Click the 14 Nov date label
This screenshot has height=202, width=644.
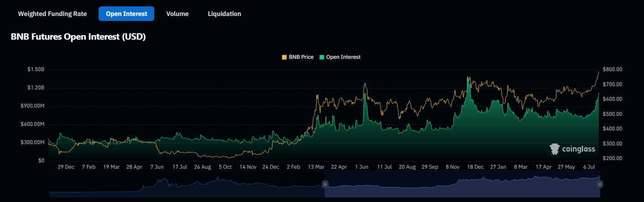pyautogui.click(x=248, y=167)
